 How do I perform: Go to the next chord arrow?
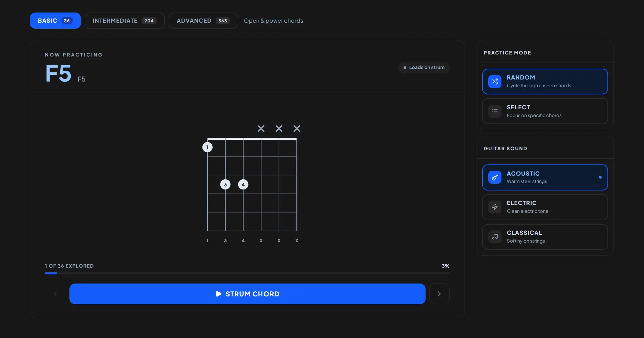(439, 294)
